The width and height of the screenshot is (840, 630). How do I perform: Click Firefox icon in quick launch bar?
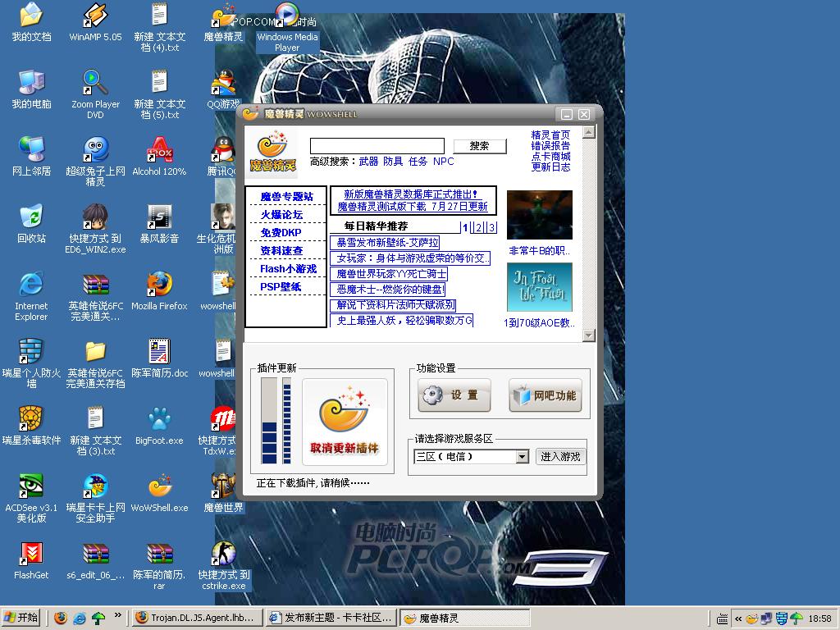(61, 619)
